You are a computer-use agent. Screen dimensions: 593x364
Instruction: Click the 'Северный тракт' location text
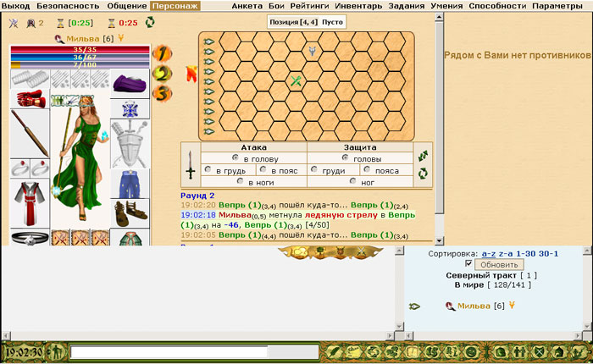pos(481,275)
